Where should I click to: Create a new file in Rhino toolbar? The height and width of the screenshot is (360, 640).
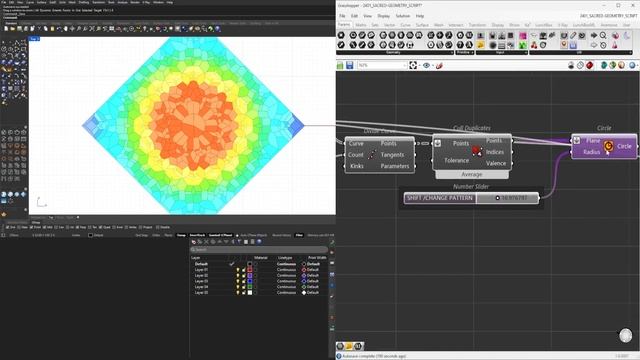click(6, 29)
